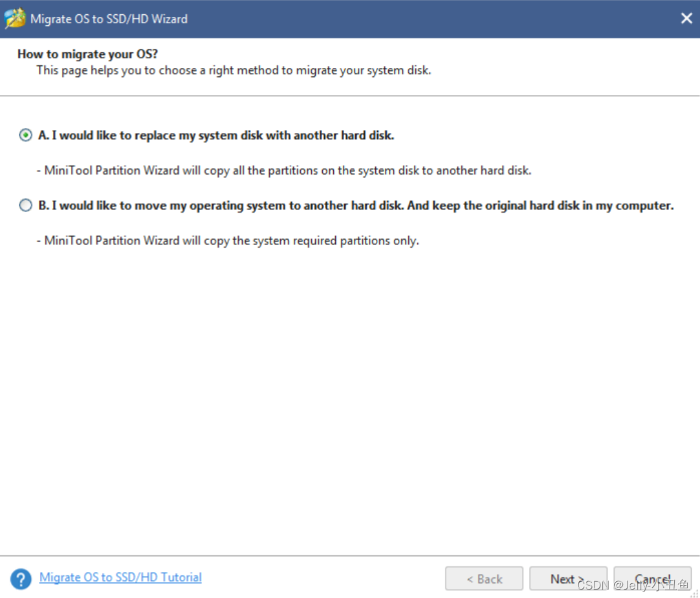Click the heading 'How to migrate your OS?'
Screen dimensions: 700x598
point(87,54)
